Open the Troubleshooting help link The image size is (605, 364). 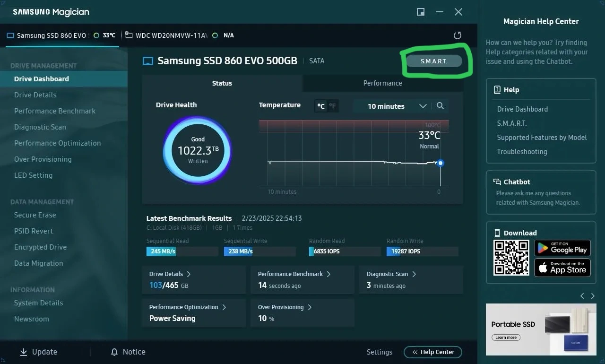tap(522, 152)
